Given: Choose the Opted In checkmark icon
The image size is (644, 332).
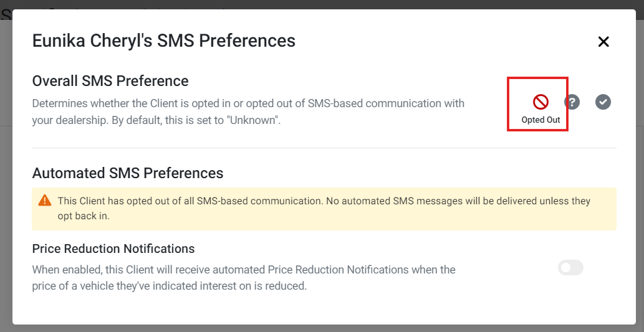Looking at the screenshot, I should point(603,102).
